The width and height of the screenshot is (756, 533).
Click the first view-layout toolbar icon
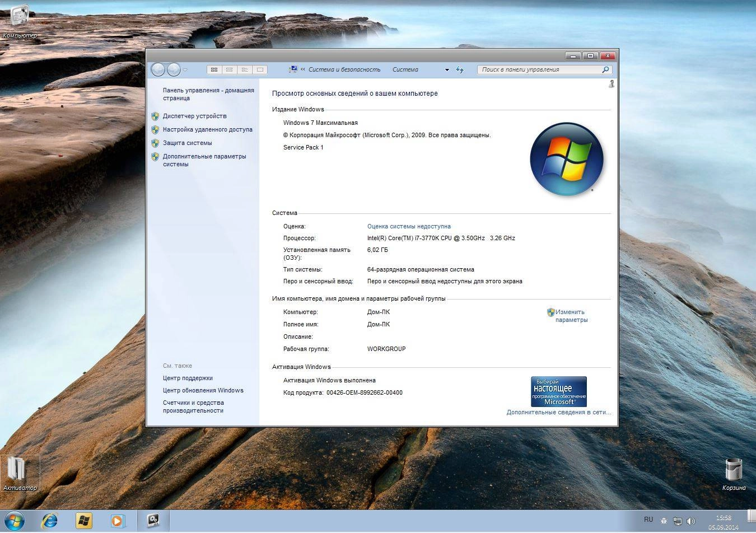214,69
